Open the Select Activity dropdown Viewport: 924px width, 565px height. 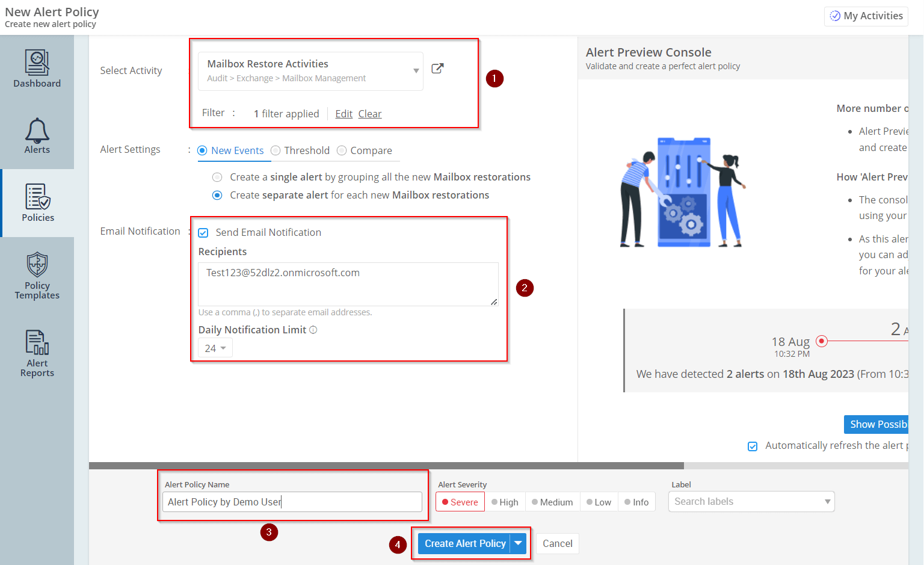point(415,70)
